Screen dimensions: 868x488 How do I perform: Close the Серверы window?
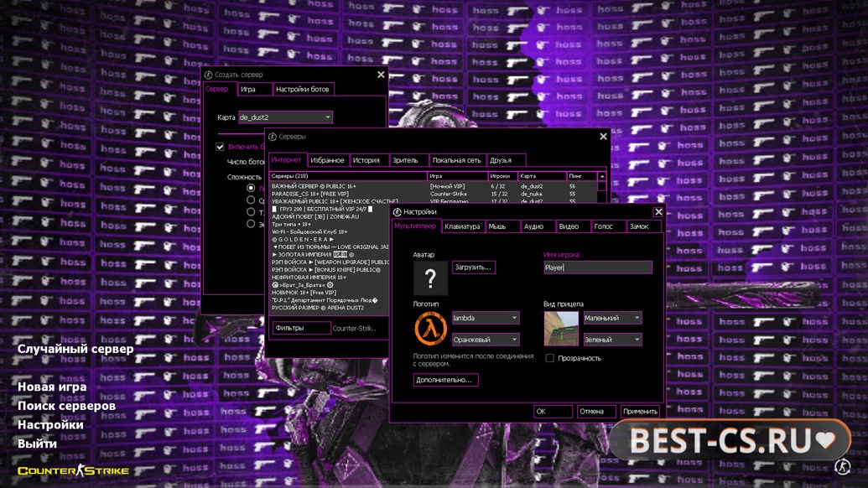[x=603, y=136]
